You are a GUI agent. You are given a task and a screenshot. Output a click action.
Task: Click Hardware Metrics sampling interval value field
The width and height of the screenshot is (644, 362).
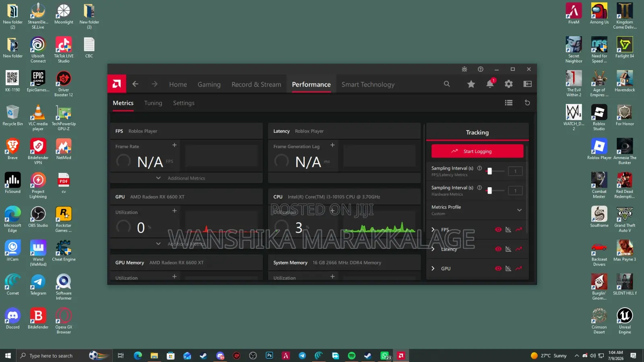point(515,190)
